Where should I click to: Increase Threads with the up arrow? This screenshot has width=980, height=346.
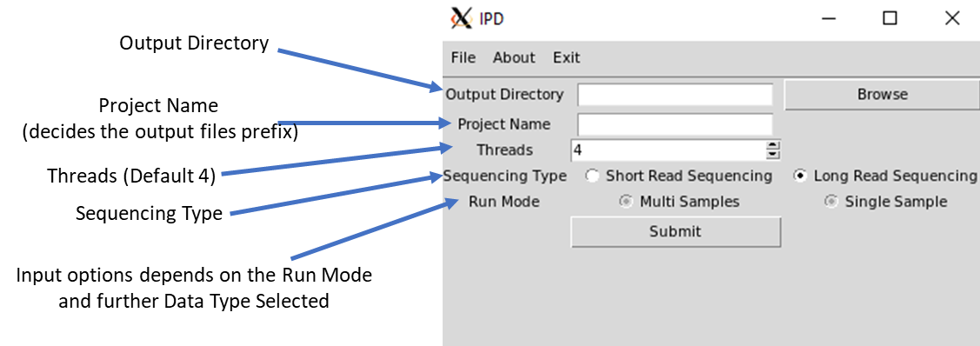(773, 146)
